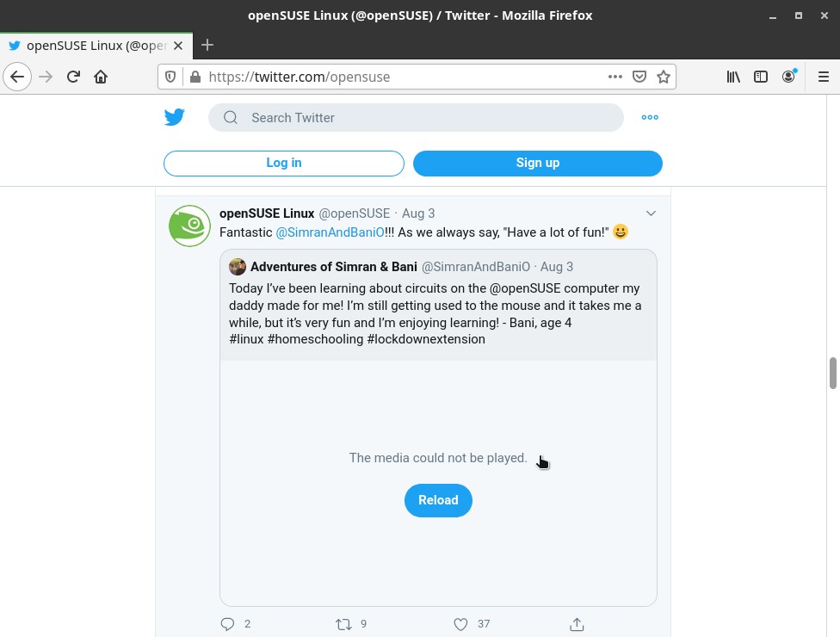Open a new browser tab
Image resolution: width=840 pixels, height=637 pixels.
coord(207,45)
